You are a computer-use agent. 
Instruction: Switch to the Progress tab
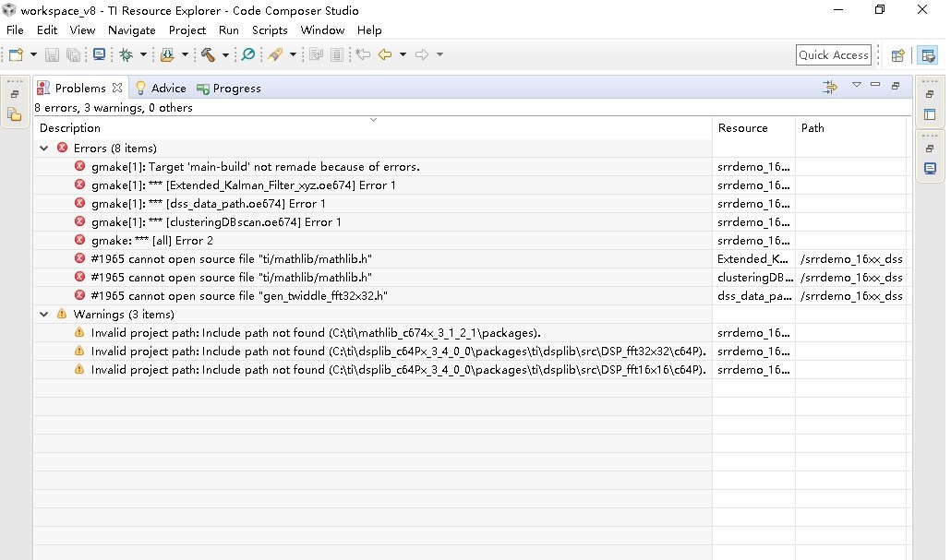tap(229, 89)
